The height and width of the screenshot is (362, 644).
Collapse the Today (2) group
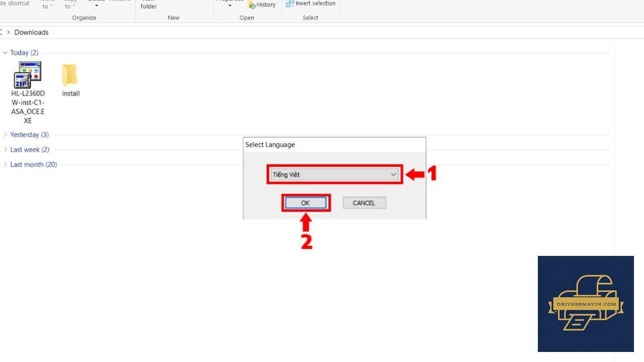tap(5, 53)
